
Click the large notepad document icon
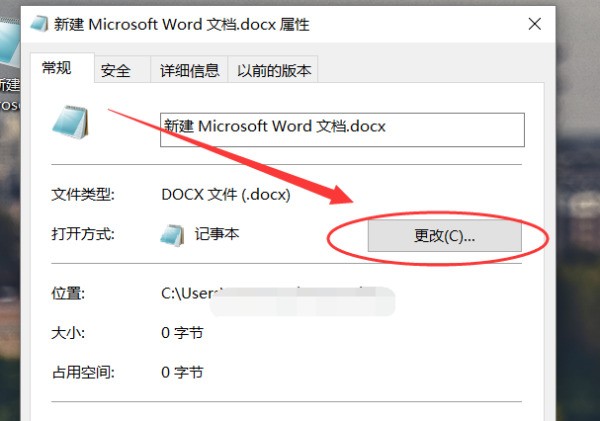click(x=72, y=127)
